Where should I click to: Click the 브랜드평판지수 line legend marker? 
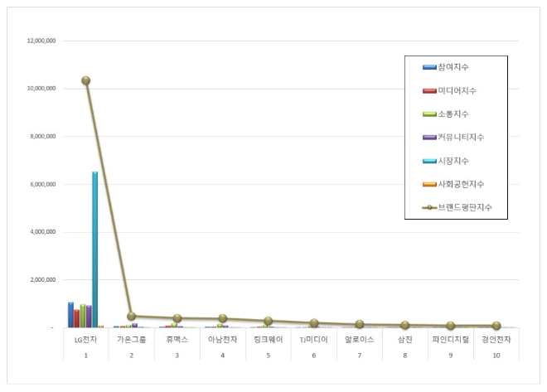tap(428, 207)
